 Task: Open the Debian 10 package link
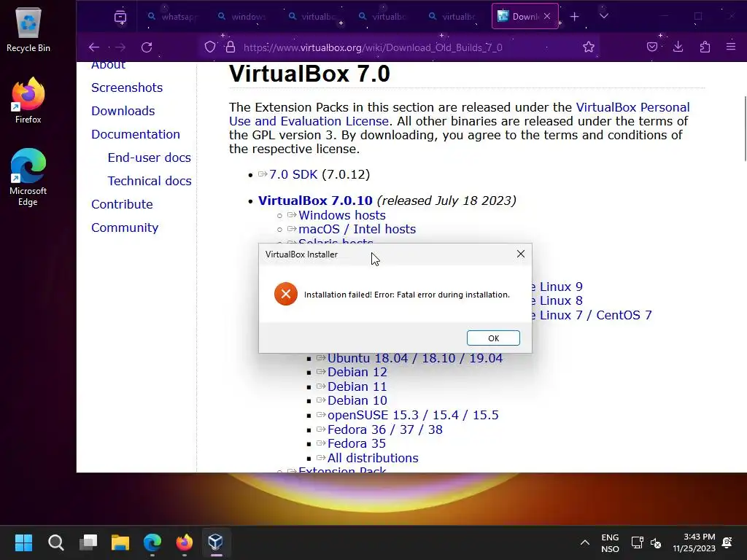(x=357, y=400)
